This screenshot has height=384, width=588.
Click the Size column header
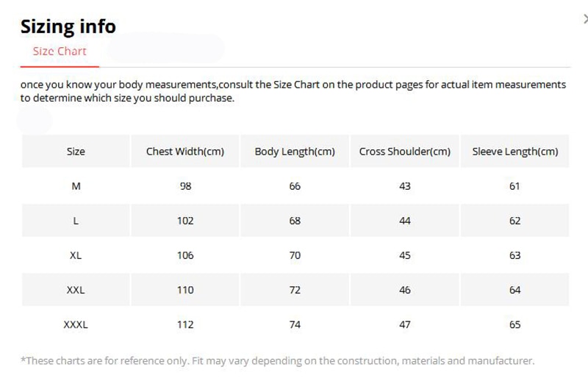coord(76,152)
